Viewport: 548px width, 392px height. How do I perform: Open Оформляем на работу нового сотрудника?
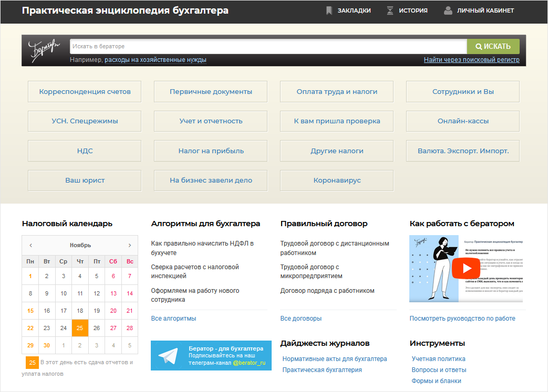pos(195,295)
